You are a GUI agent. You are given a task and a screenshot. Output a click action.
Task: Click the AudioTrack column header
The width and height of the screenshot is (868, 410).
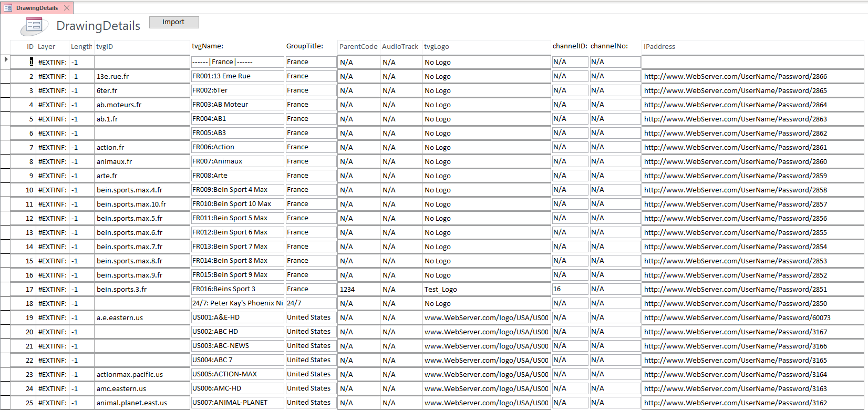pos(400,47)
